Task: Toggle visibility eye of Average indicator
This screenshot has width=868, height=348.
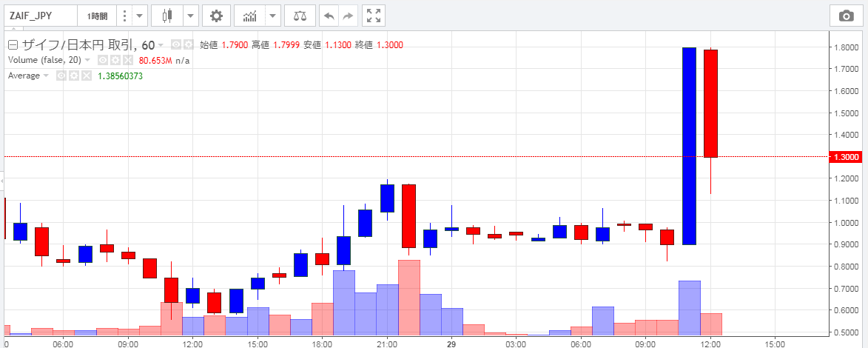Action: click(61, 76)
